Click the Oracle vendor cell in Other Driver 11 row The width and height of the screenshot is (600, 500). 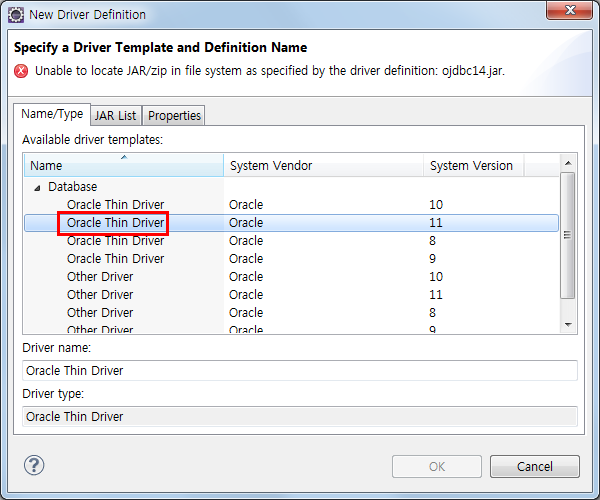pyautogui.click(x=246, y=295)
